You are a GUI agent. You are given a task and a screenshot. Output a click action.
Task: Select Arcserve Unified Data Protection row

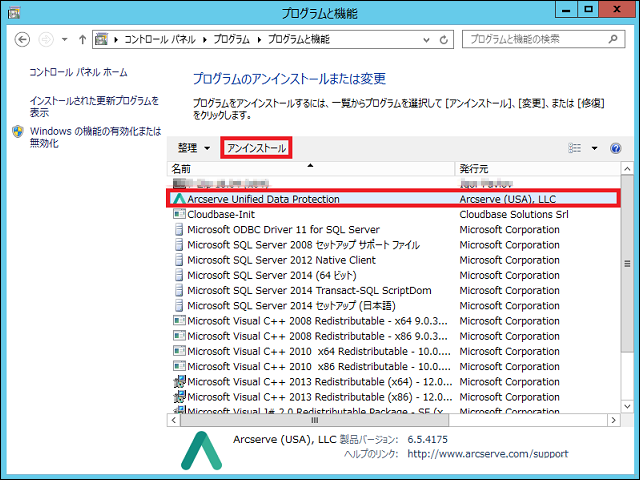[393, 199]
